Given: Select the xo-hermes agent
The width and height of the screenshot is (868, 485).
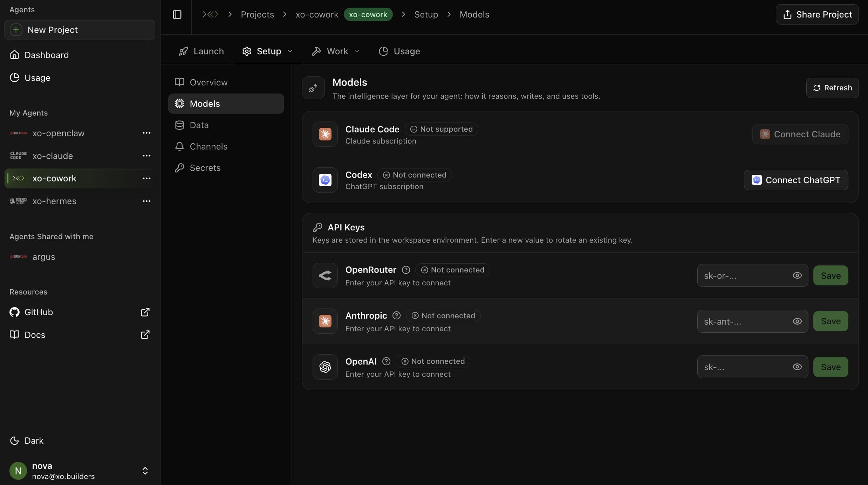Looking at the screenshot, I should click(80, 201).
